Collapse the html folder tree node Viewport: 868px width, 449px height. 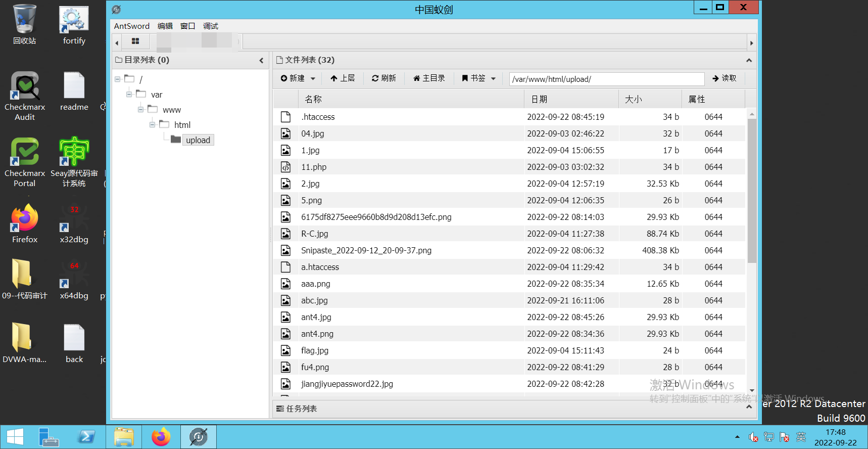point(153,125)
